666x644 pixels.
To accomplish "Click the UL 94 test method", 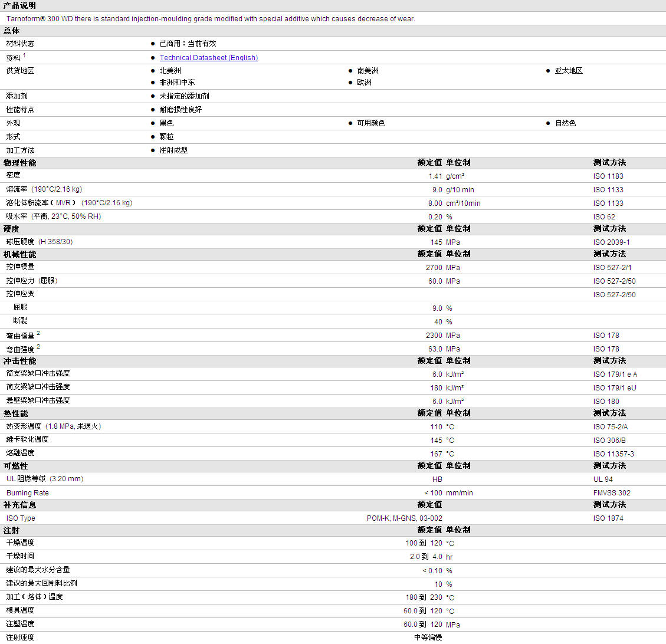I will tap(603, 479).
